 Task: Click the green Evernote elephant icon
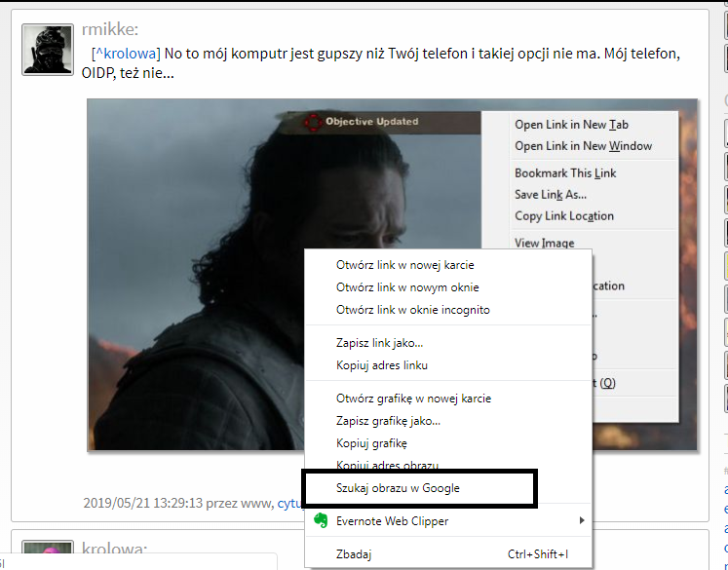click(x=321, y=520)
